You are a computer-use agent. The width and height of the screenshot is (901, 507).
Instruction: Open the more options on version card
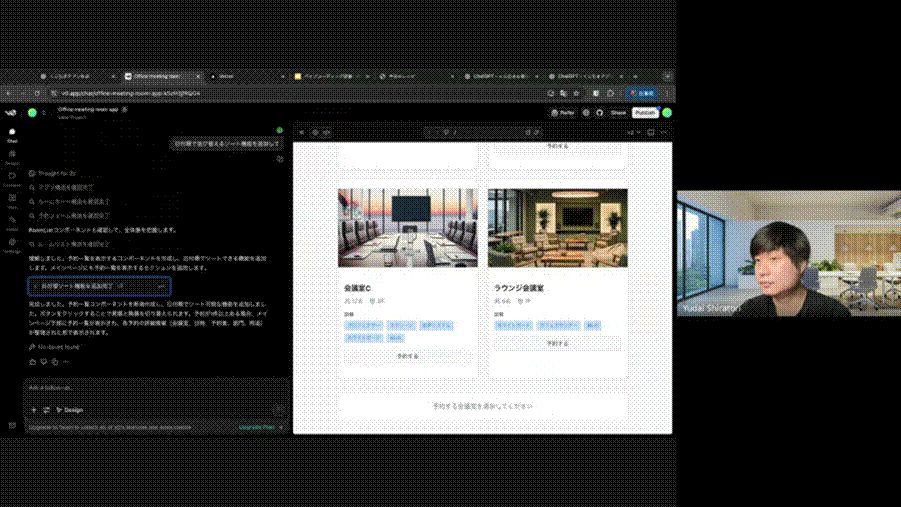click(x=160, y=286)
